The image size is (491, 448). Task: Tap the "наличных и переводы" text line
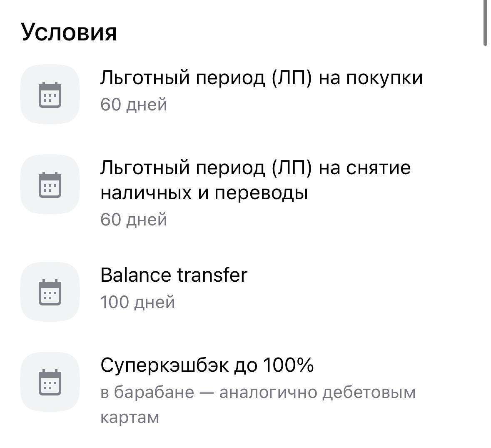pos(204,193)
